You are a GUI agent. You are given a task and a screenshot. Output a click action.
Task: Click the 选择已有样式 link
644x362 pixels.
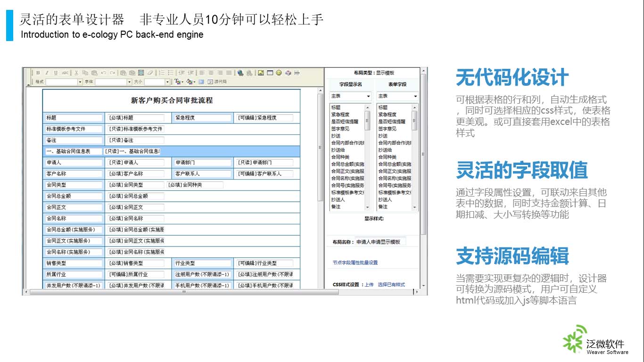pos(391,285)
